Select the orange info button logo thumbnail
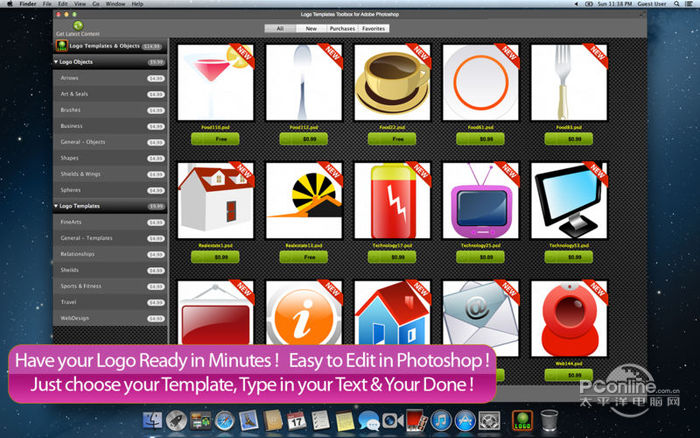Image resolution: width=700 pixels, height=438 pixels. coord(304,313)
